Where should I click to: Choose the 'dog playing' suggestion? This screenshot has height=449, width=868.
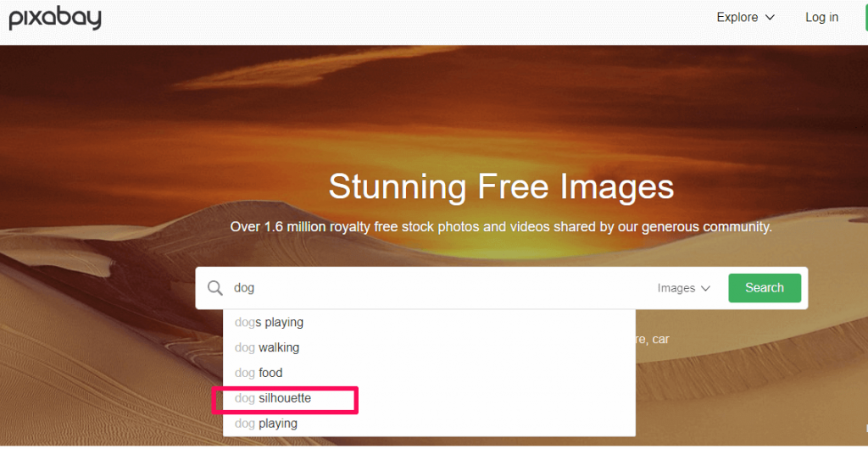click(266, 424)
